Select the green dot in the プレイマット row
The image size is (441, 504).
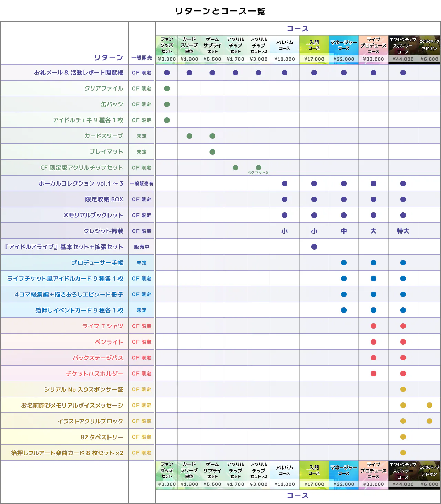tap(213, 152)
